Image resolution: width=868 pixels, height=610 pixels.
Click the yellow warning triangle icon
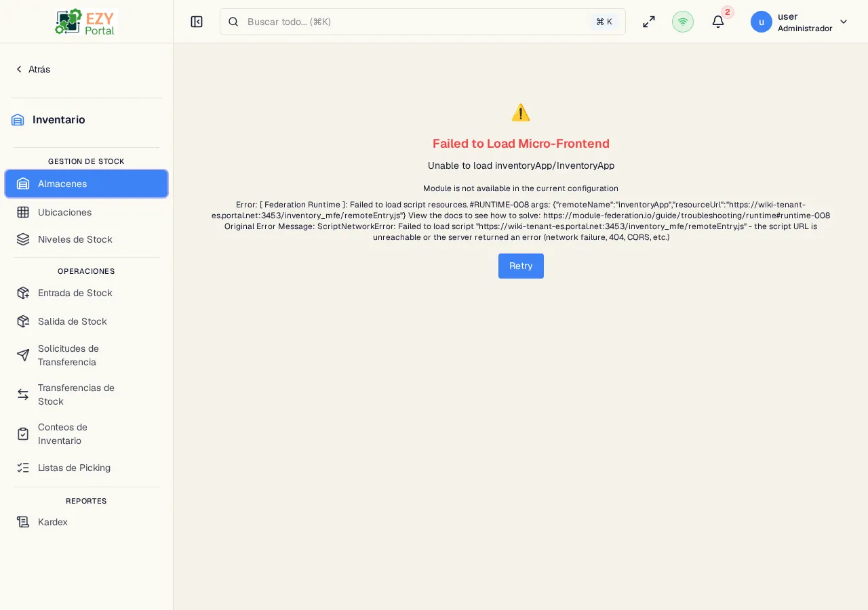pos(521,113)
